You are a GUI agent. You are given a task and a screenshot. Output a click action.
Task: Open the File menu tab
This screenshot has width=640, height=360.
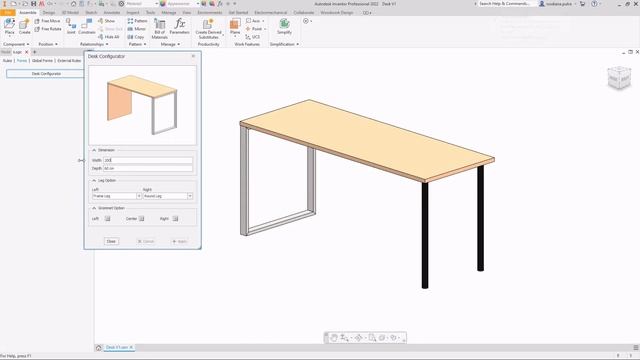coord(8,13)
